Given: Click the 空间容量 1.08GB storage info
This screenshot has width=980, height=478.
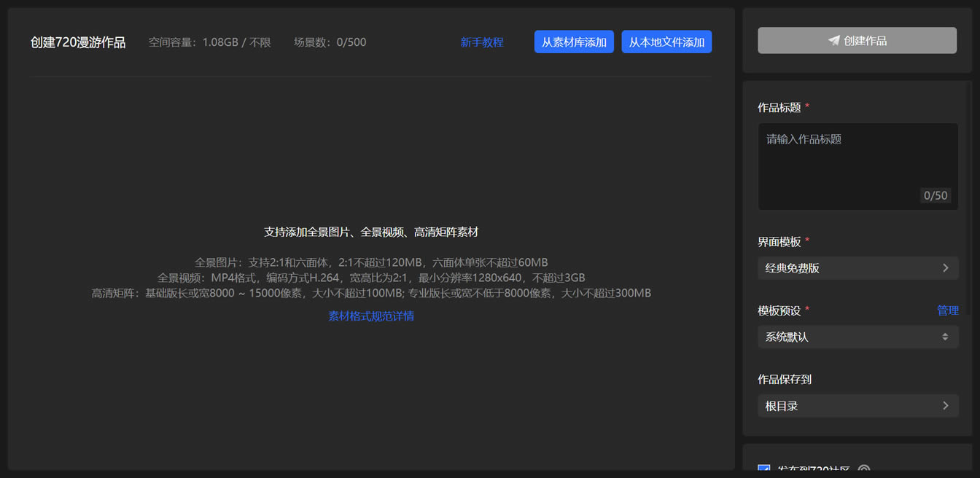Looking at the screenshot, I should [x=210, y=42].
